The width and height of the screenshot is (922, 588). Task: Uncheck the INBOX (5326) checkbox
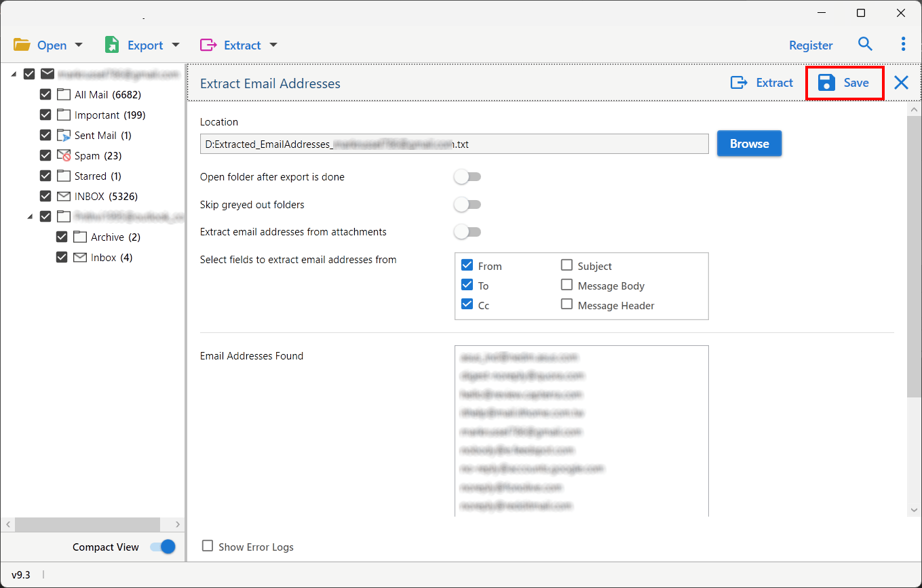(x=45, y=196)
